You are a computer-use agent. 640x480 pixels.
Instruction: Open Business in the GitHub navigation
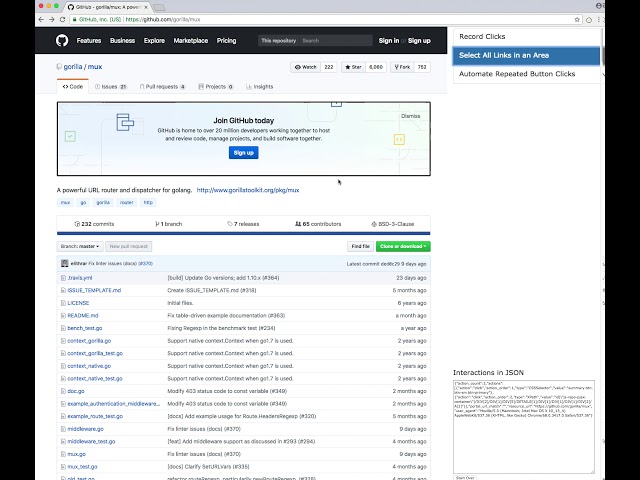click(x=122, y=40)
